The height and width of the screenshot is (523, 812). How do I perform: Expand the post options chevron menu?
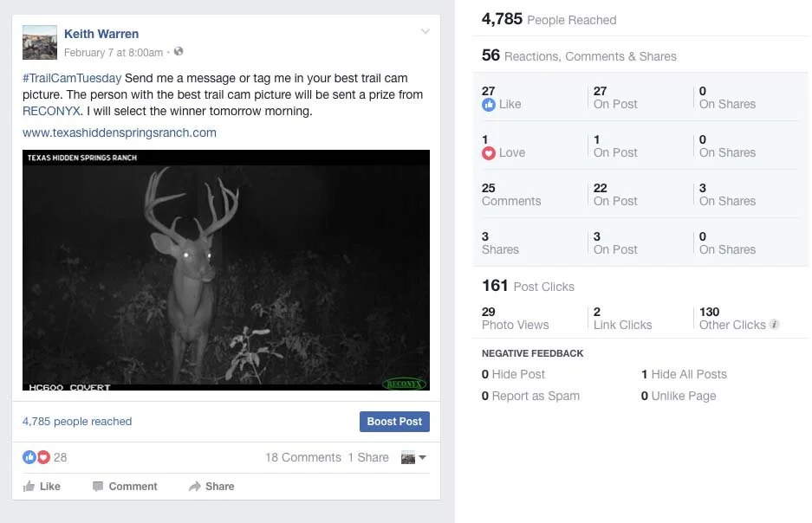point(425,31)
